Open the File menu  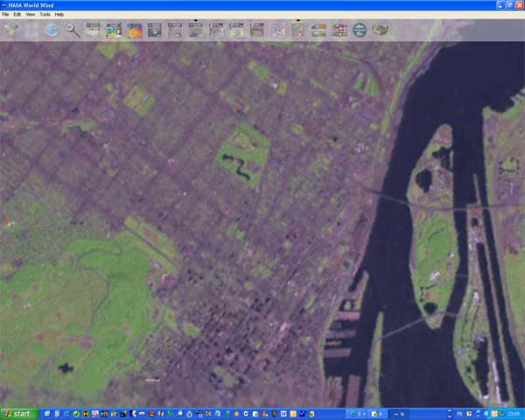(x=5, y=15)
